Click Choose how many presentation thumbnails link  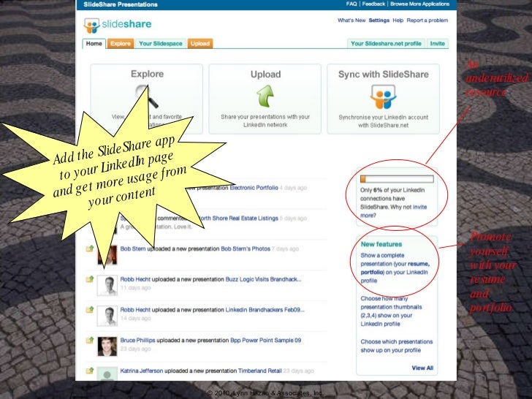click(x=391, y=311)
